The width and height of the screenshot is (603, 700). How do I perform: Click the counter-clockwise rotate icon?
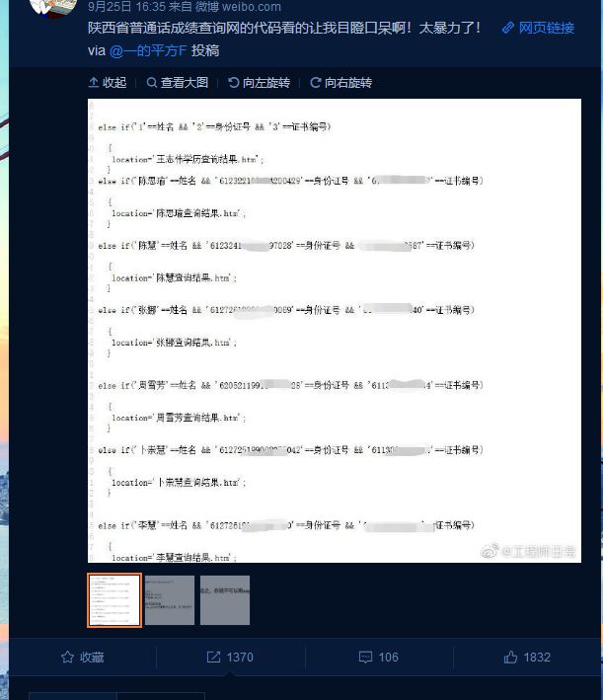(234, 83)
